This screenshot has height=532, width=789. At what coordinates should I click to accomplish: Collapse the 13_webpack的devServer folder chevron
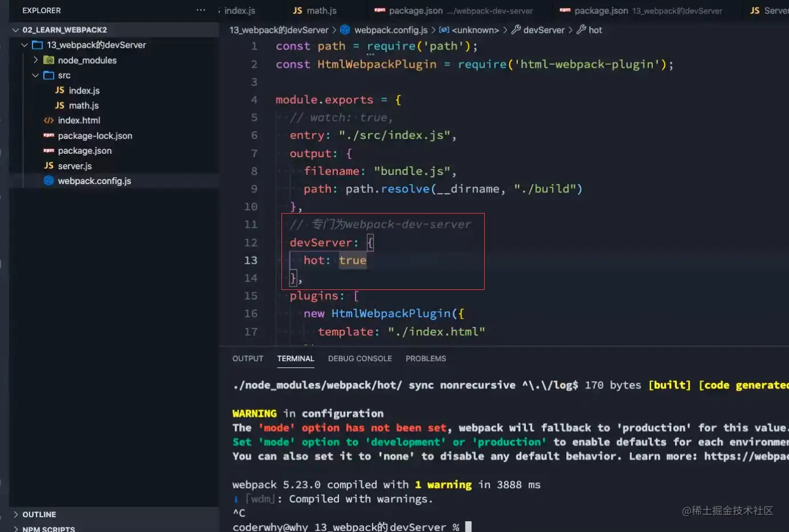pos(24,44)
